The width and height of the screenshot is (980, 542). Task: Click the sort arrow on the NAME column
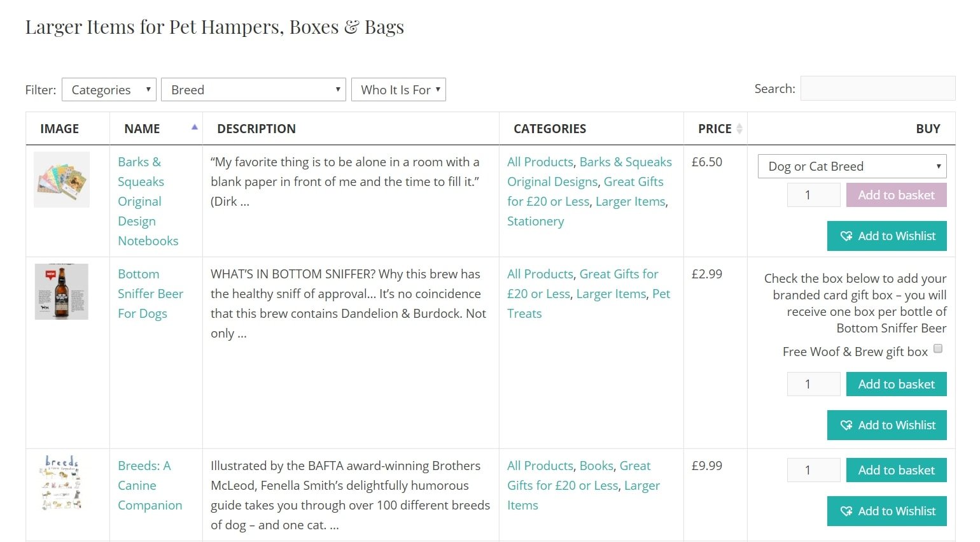(x=194, y=127)
